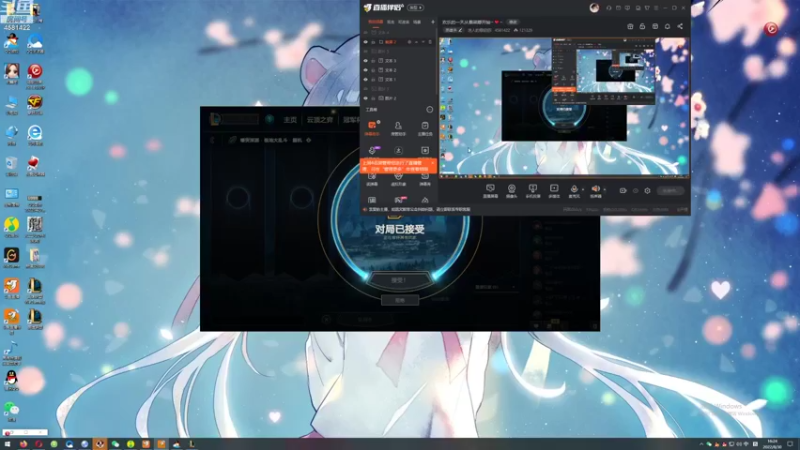800x450 pixels.
Task: Toggle eye icon for 文本 1 source
Action: coord(365,80)
